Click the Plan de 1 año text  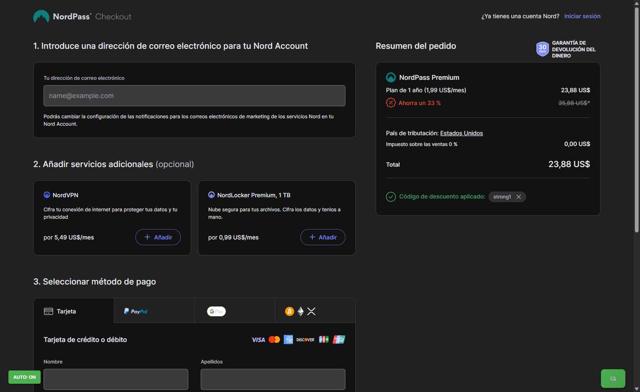coord(426,90)
